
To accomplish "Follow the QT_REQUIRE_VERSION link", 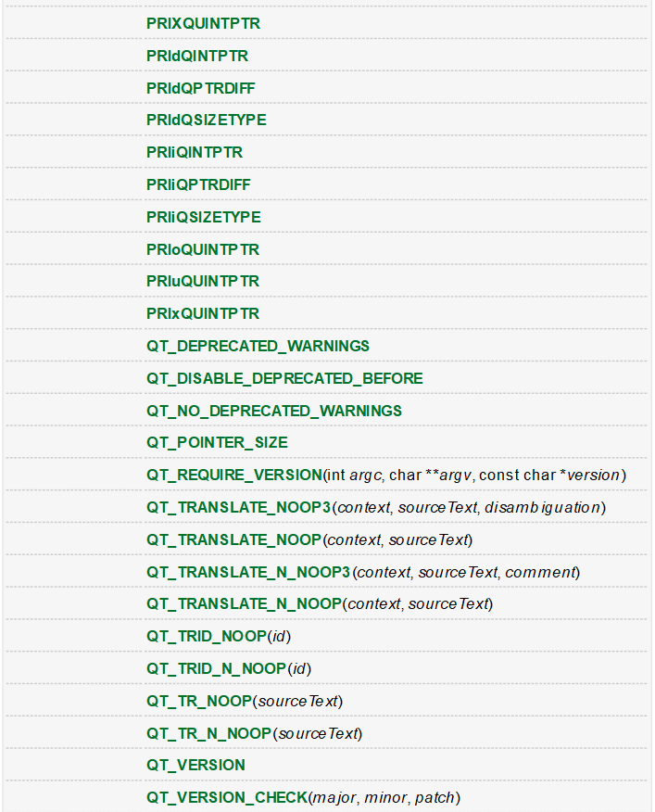I will click(234, 475).
